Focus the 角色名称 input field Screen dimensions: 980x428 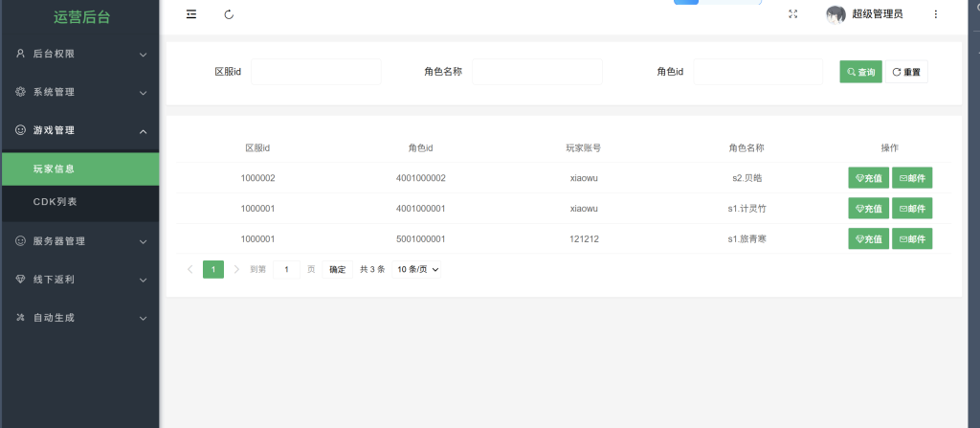[x=537, y=72]
